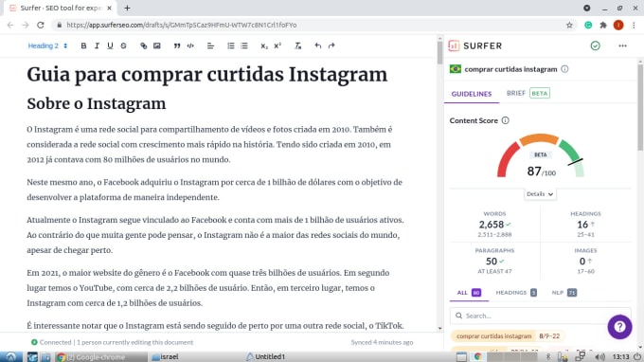Toggle bold formatting

click(83, 45)
